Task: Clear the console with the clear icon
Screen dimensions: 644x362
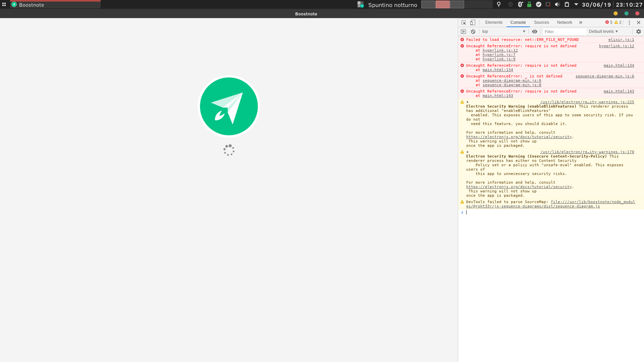Action: pos(473,31)
